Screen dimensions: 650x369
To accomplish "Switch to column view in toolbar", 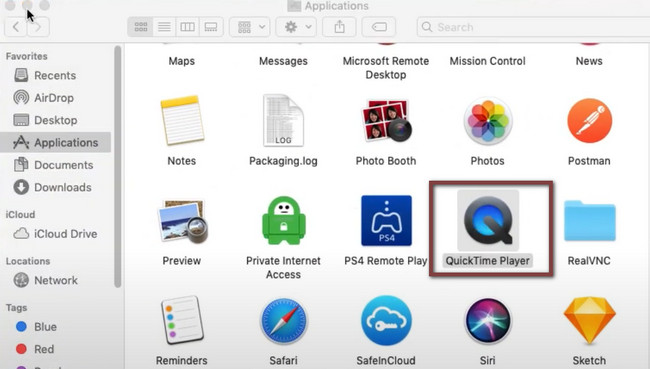I will pyautogui.click(x=187, y=27).
